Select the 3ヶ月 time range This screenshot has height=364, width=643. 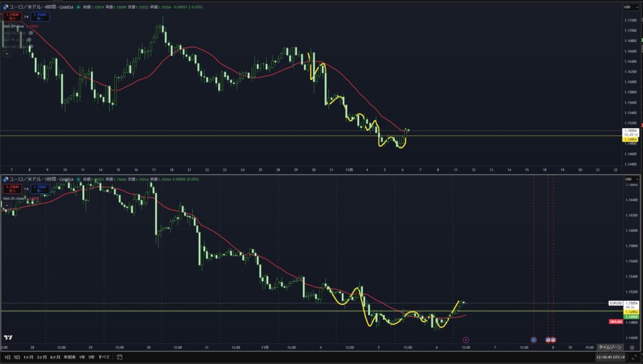tap(41, 357)
